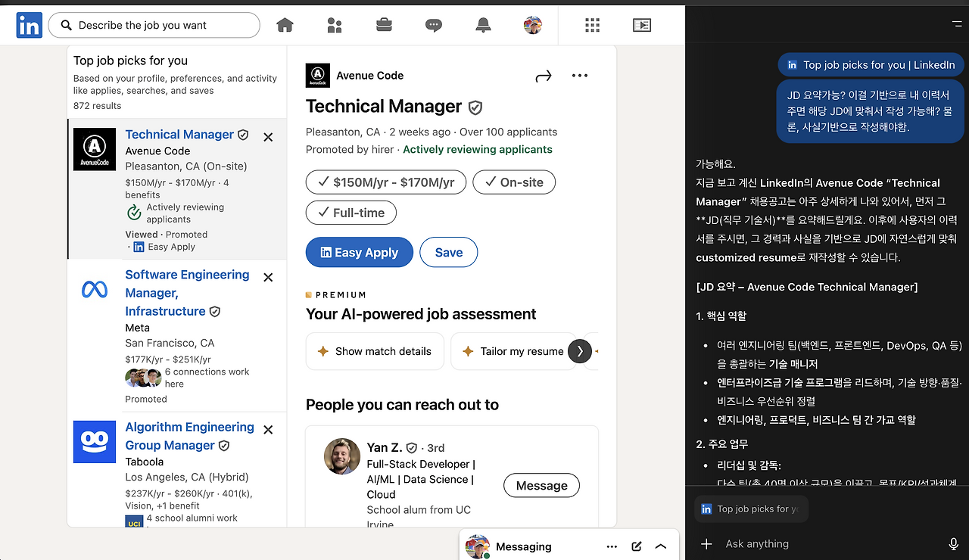Open the Technical Manager listing link
This screenshot has height=560, width=969.
[179, 135]
